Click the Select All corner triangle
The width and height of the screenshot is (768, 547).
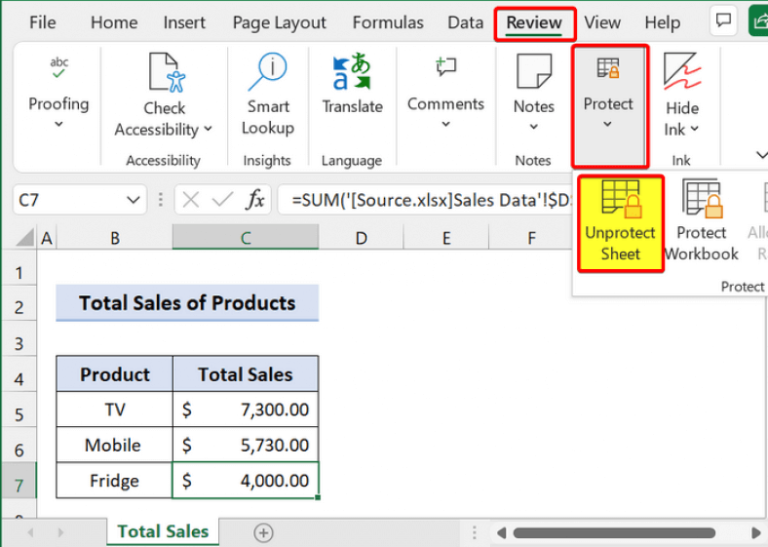pos(18,239)
